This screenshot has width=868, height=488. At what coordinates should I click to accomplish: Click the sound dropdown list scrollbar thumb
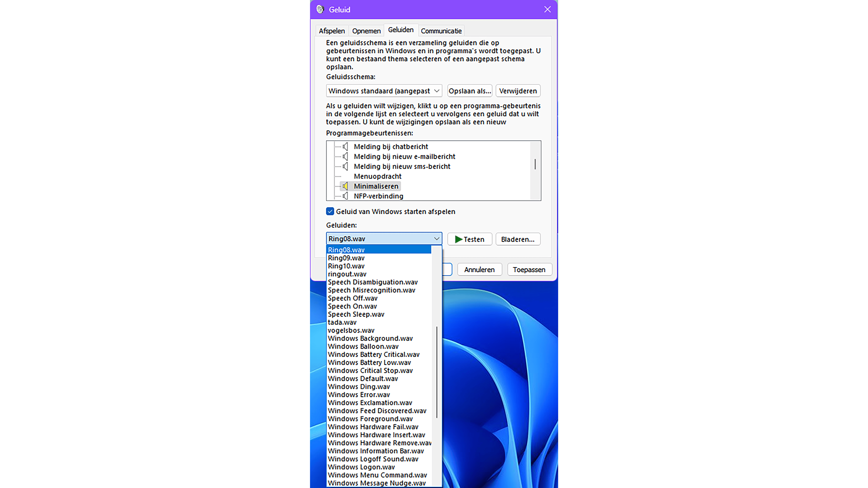437,372
